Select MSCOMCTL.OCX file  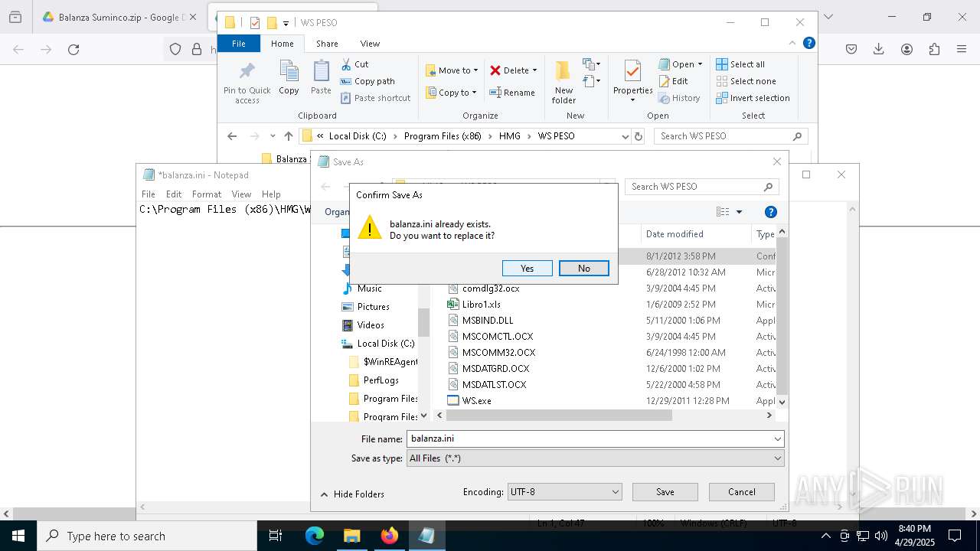(497, 336)
